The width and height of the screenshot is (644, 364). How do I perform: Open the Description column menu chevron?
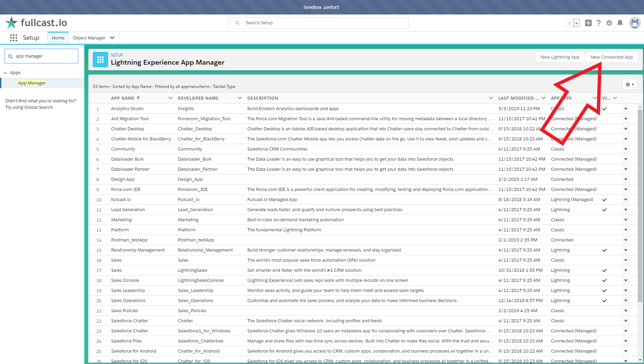[491, 98]
